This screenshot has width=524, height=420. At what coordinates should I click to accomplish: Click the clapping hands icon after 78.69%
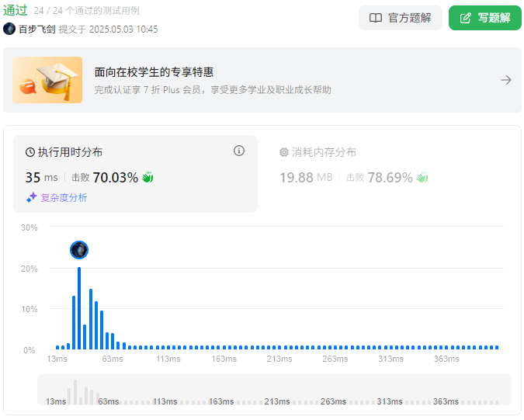pyautogui.click(x=422, y=178)
